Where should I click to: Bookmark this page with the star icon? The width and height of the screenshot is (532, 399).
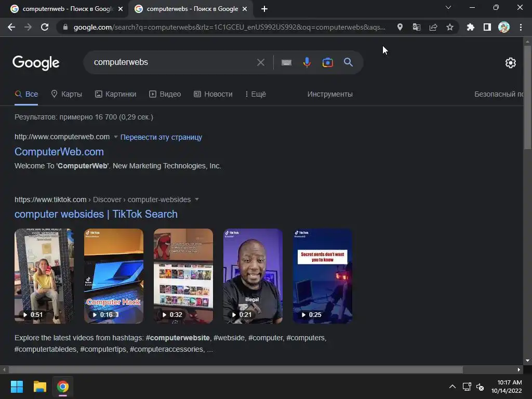pyautogui.click(x=450, y=27)
